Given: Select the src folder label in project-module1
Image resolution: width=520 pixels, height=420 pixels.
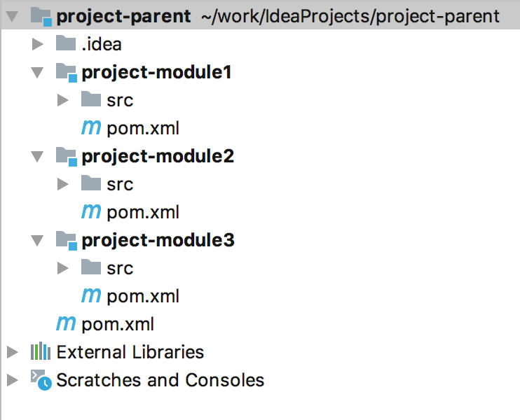Looking at the screenshot, I should pos(120,100).
